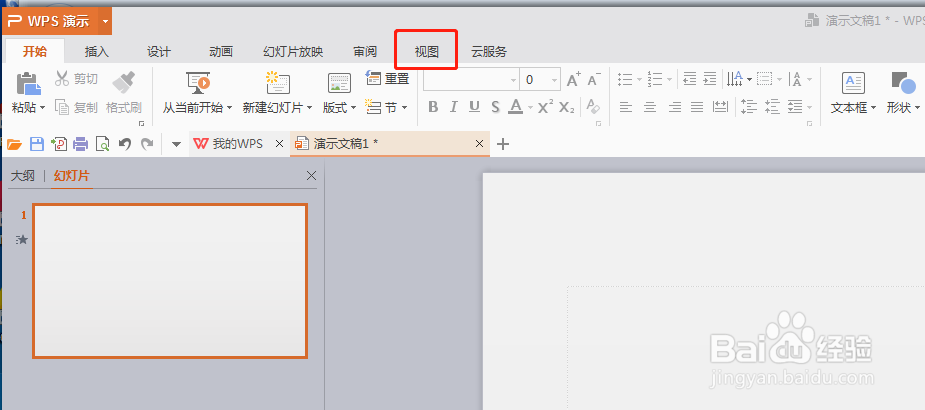925x410 pixels.
Task: Click the Copy icon
Action: point(63,107)
